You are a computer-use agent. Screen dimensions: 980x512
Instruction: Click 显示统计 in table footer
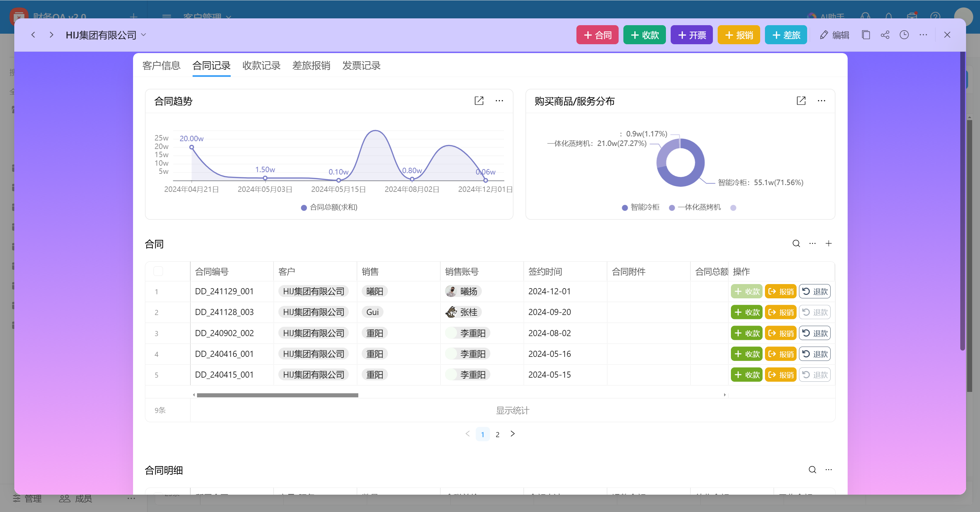pyautogui.click(x=512, y=410)
